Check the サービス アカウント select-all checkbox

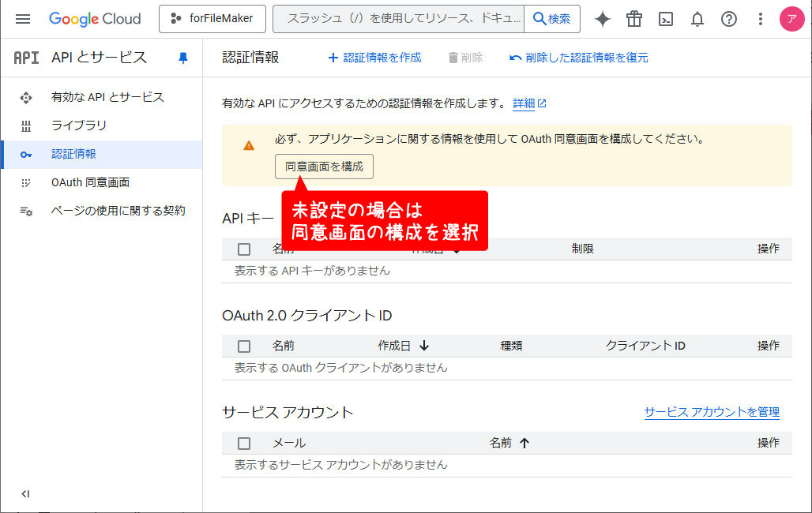(244, 443)
